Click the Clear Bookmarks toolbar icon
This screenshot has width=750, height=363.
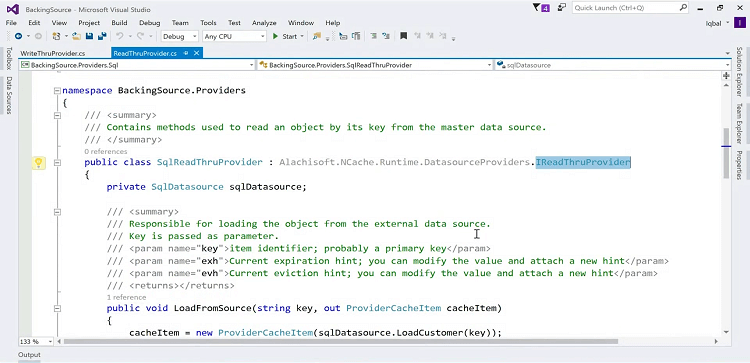(443, 36)
